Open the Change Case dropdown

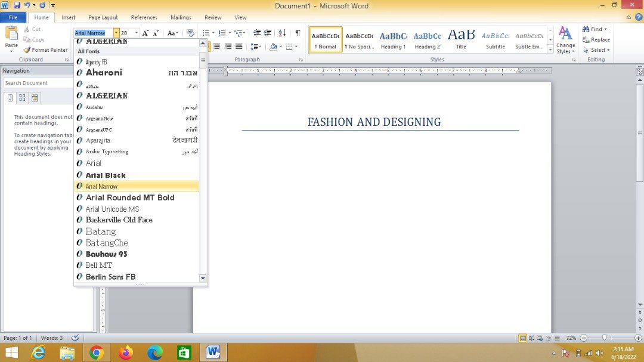pos(172,33)
